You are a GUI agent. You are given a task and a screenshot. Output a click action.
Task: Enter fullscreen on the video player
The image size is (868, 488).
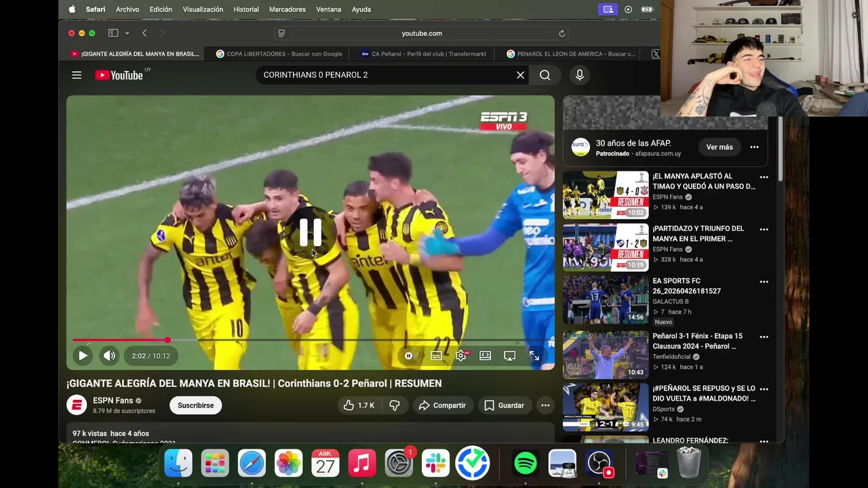(x=534, y=355)
